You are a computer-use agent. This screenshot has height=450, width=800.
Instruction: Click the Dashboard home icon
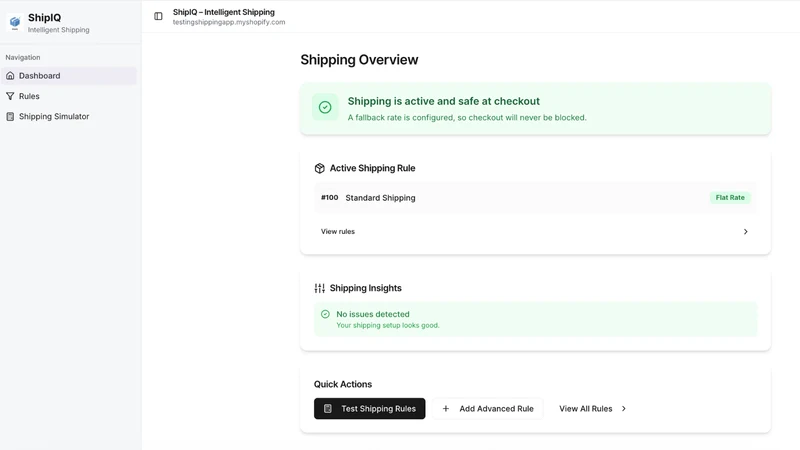[x=10, y=76]
